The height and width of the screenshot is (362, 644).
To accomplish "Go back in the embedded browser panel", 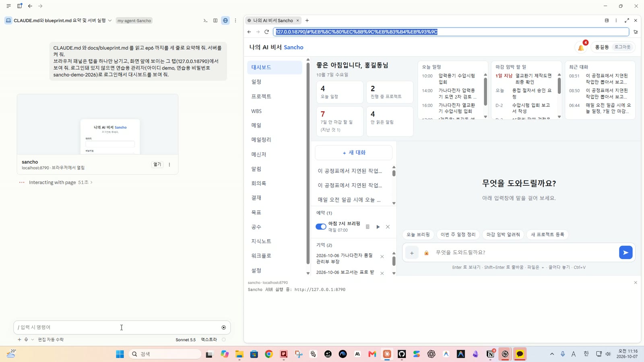I will [249, 32].
